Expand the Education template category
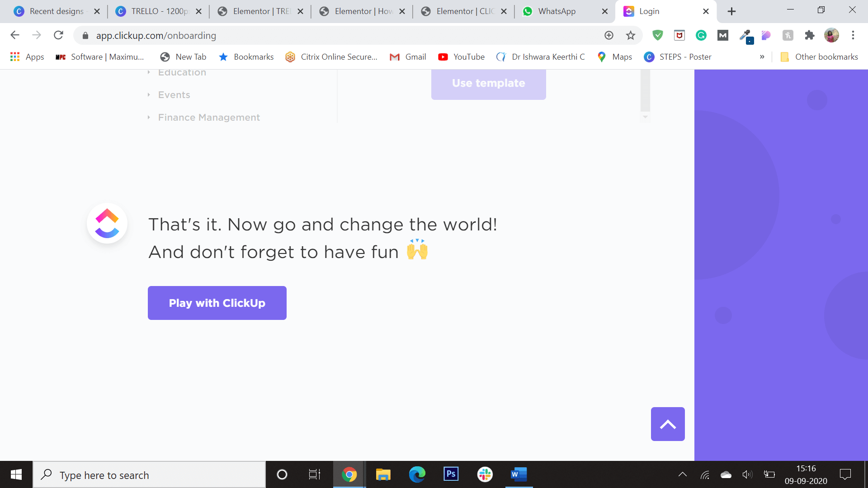This screenshot has width=868, height=488. pyautogui.click(x=177, y=72)
